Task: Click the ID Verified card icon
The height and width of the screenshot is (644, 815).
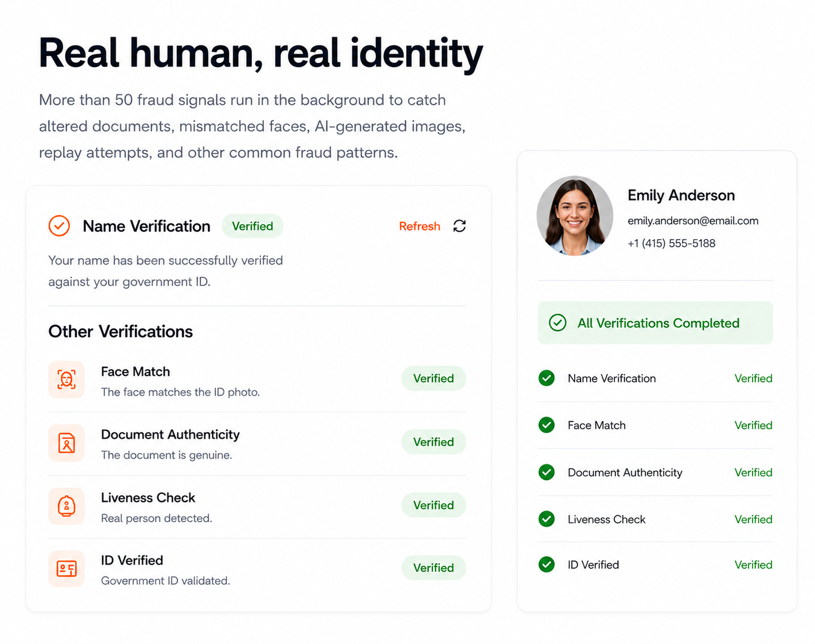Action: (66, 569)
